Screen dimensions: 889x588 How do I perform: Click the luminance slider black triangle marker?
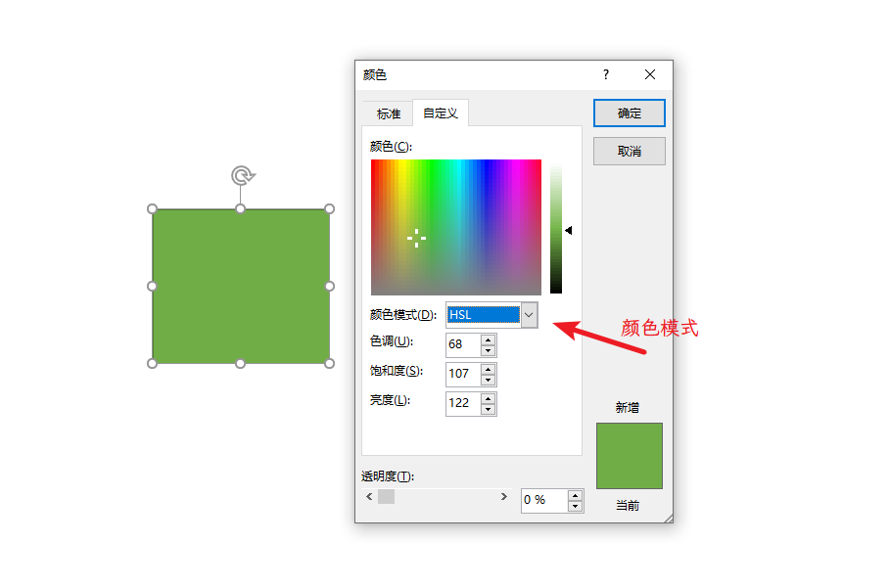pyautogui.click(x=569, y=230)
